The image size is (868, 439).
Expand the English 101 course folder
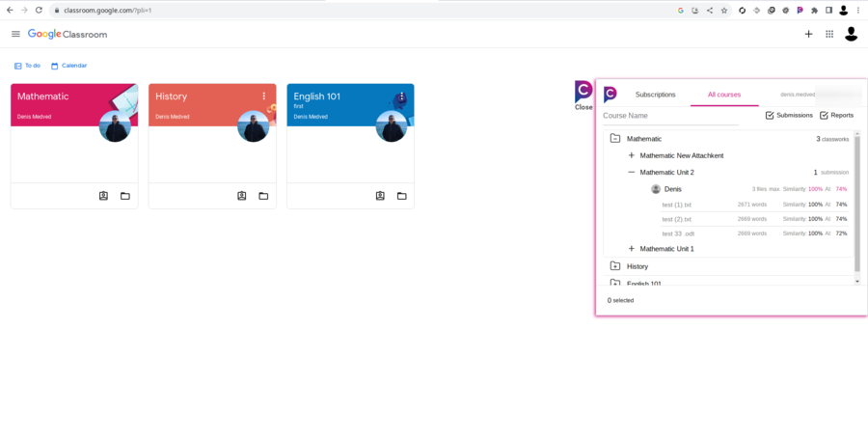614,283
